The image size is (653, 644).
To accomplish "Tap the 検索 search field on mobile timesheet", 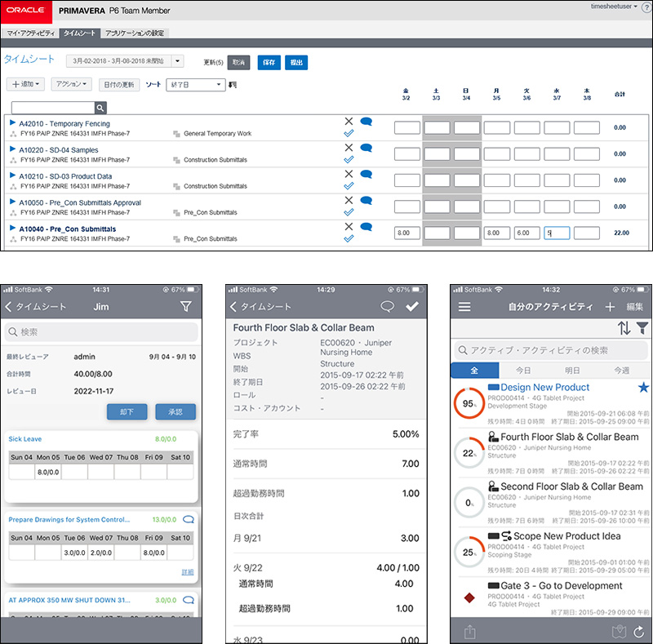I will [x=101, y=332].
